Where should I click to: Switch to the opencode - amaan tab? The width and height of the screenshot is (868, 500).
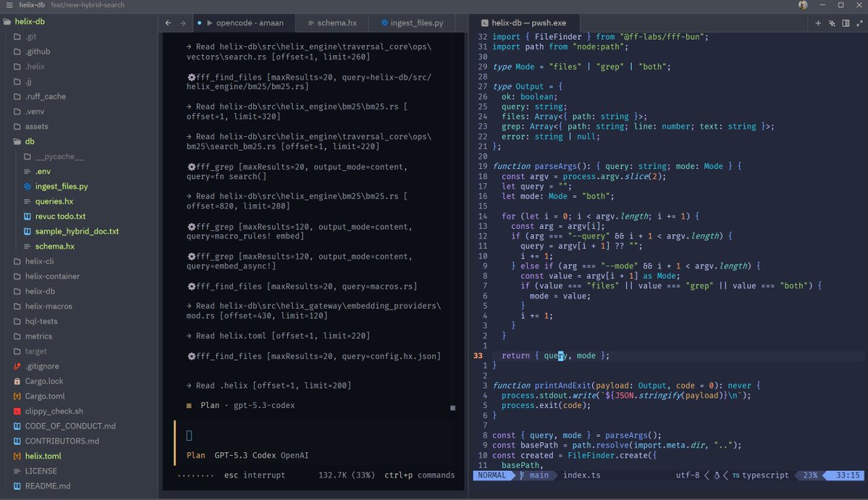[243, 22]
